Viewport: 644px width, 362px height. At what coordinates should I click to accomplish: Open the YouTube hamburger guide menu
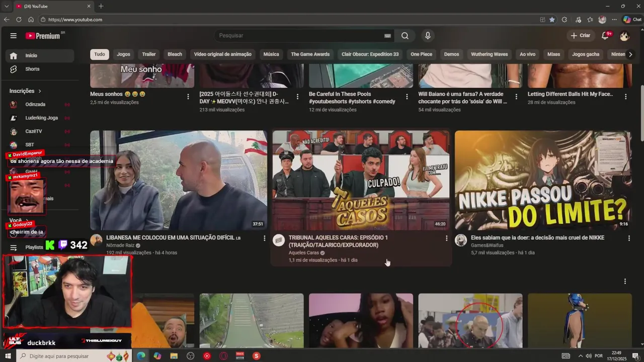coord(14,36)
